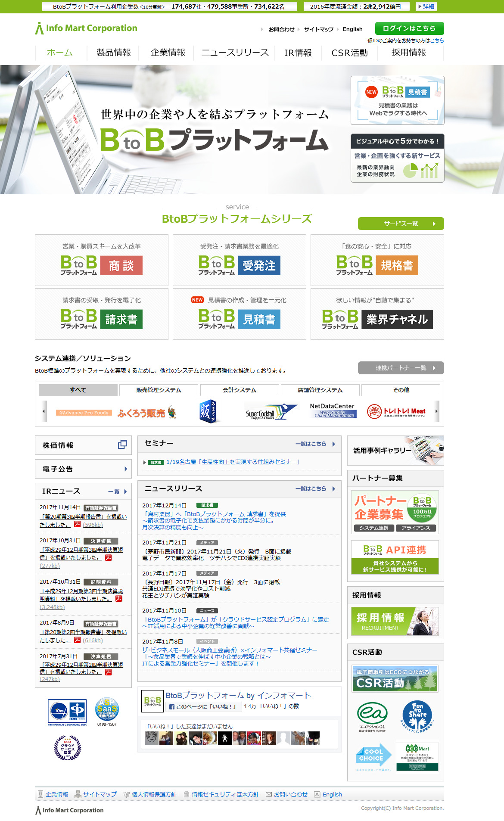Click the English link in the header
The height and width of the screenshot is (821, 504).
tap(352, 29)
